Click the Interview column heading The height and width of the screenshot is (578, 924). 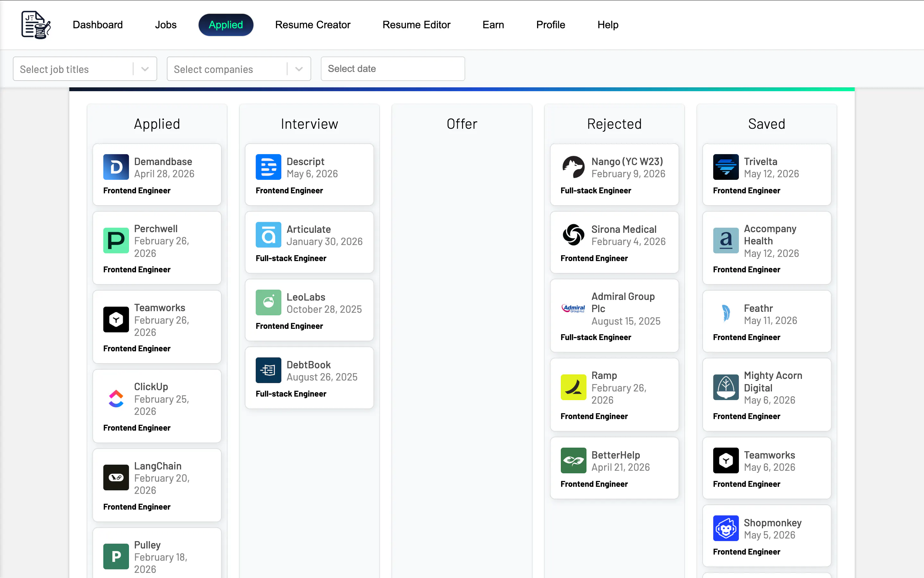click(x=309, y=124)
